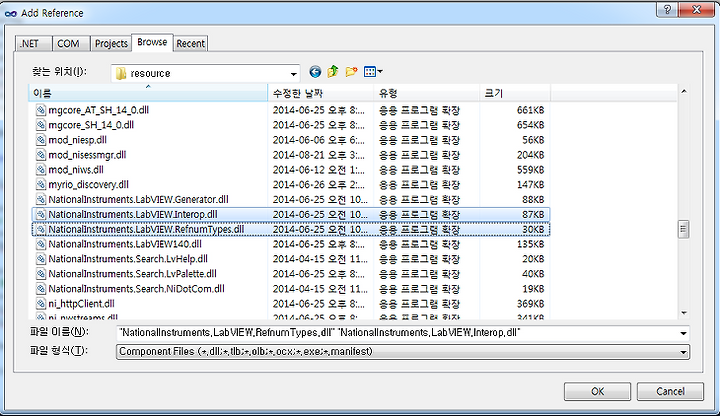Select myrio_discovery.dll file name
The height and width of the screenshot is (416, 720).
point(88,185)
